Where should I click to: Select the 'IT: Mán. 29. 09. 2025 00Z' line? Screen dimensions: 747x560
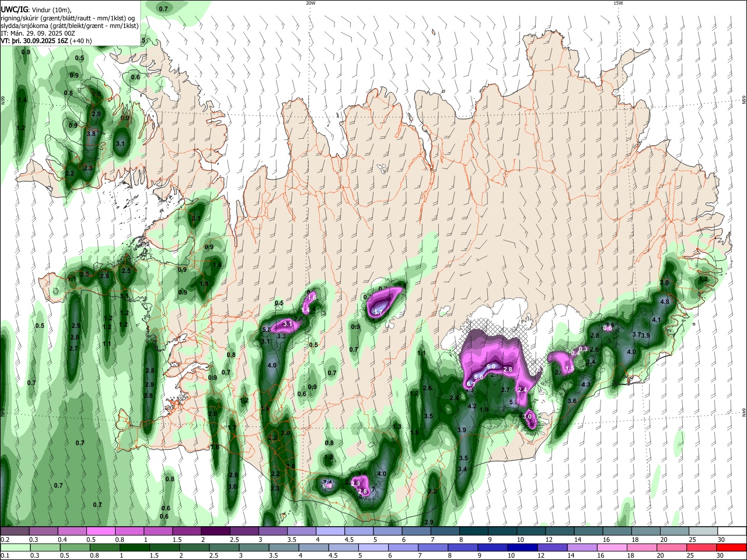[38, 33]
